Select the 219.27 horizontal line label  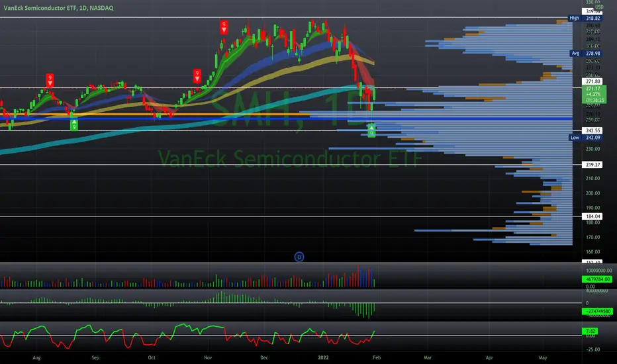593,165
